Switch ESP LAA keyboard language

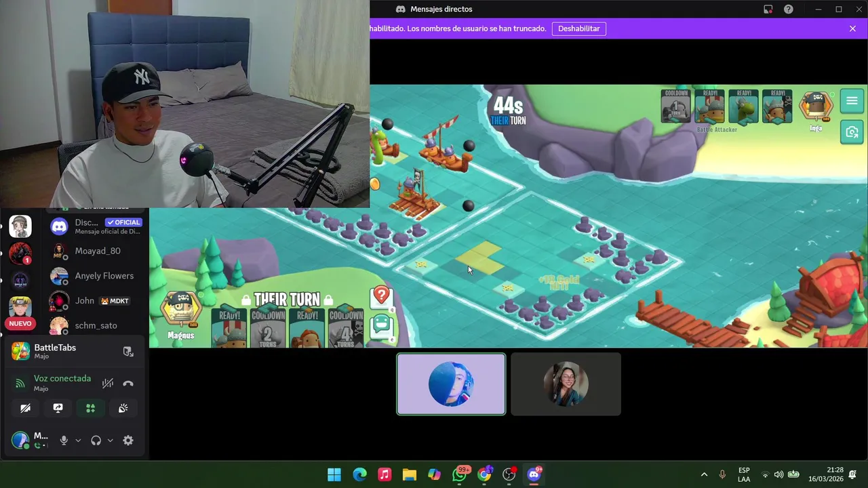point(744,474)
